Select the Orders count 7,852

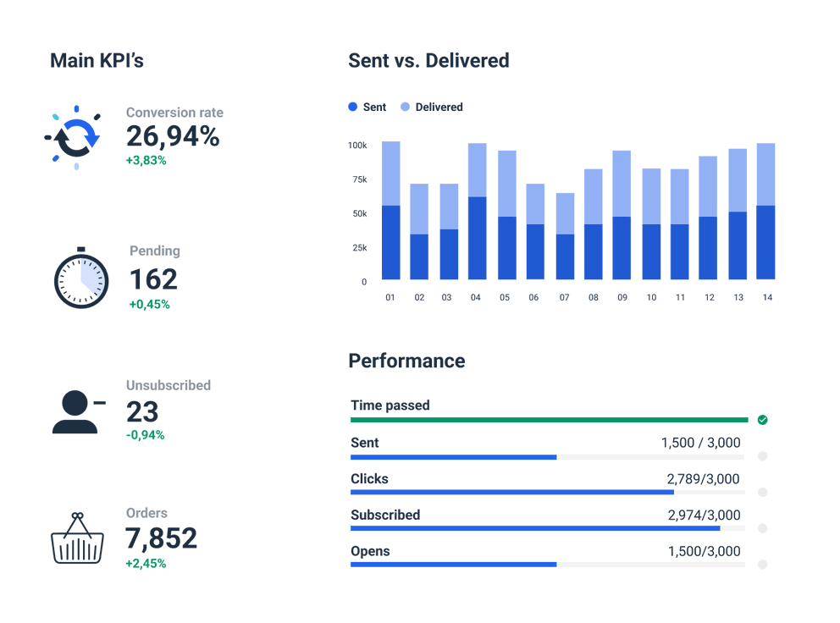click(x=161, y=538)
